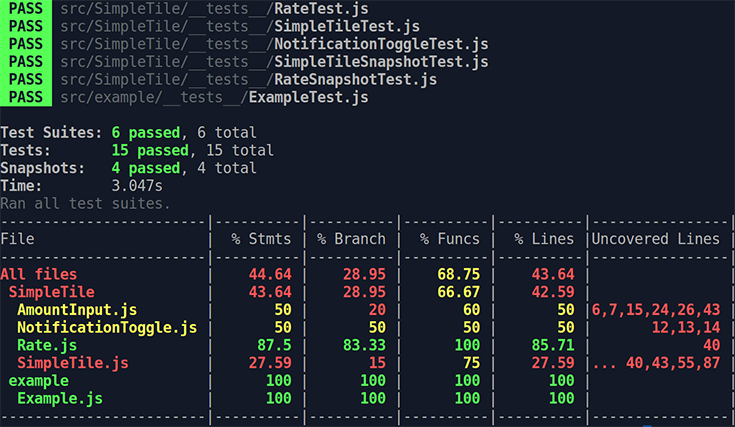Click the 87.5 statements value for Rate.js
This screenshot has width=735, height=427.
pos(274,345)
